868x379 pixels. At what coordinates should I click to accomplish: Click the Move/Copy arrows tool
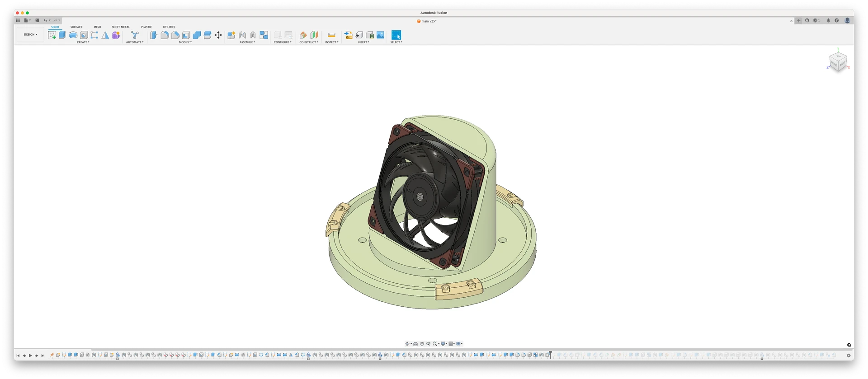[218, 35]
